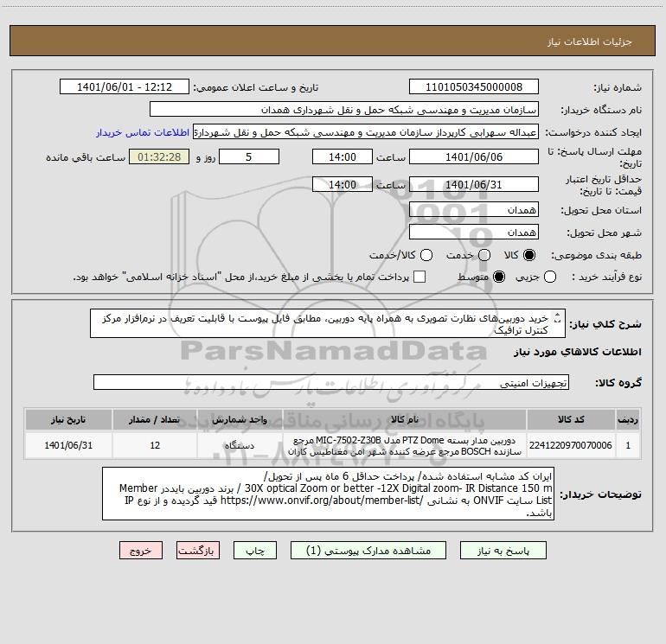The width and height of the screenshot is (666, 644).
Task: Click product code 2241220970070006 cell
Action: point(571,445)
